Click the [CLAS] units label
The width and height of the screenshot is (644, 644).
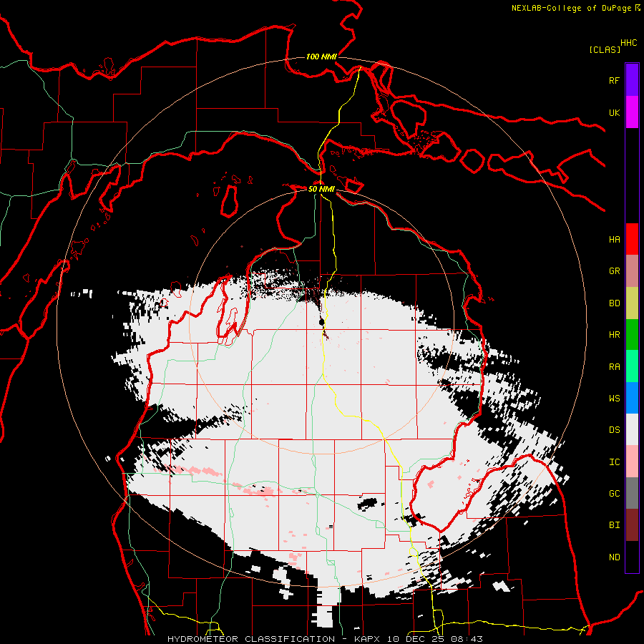coord(605,50)
